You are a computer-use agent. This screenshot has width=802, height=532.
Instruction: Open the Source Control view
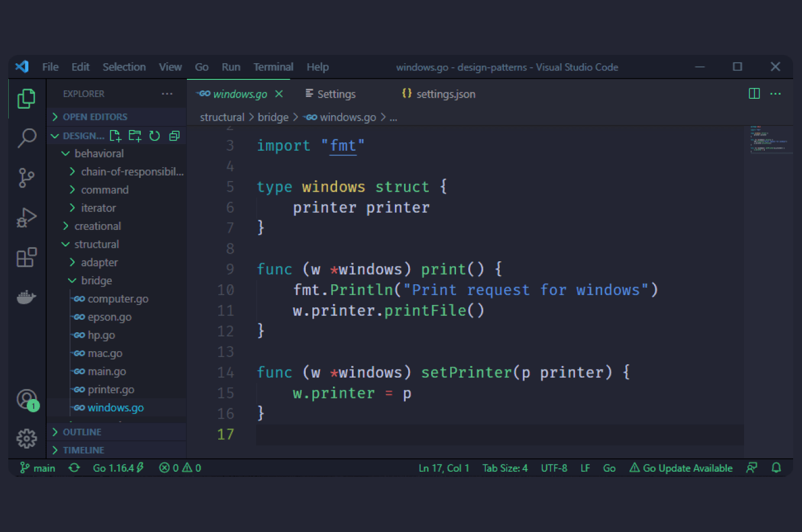(x=27, y=177)
